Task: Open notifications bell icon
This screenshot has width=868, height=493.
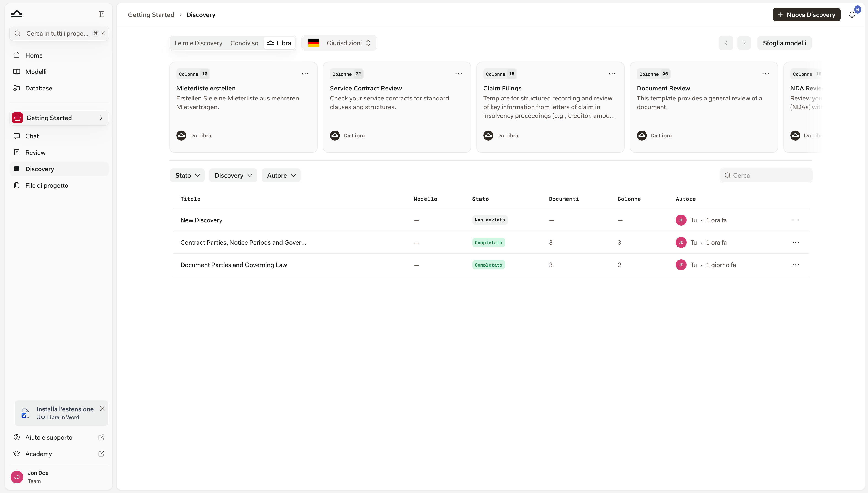Action: [852, 15]
